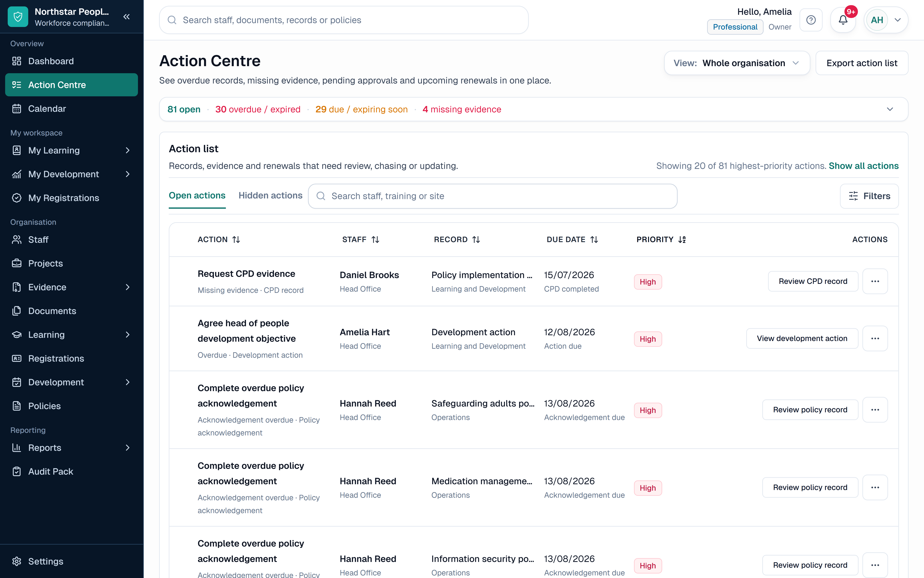Expand the Development submenu chevron
Image resolution: width=924 pixels, height=578 pixels.
[x=128, y=382]
